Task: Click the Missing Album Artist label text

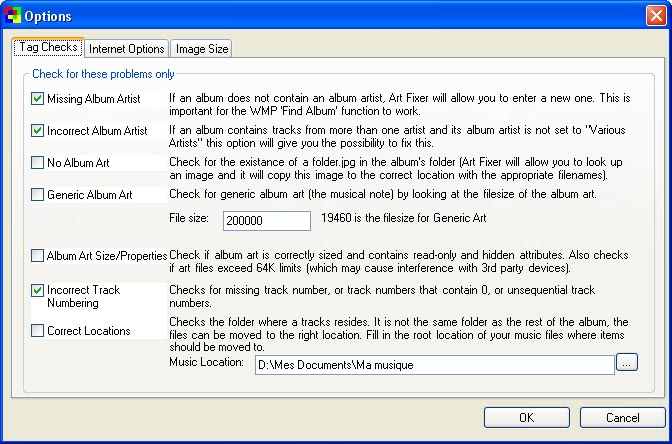Action: click(93, 99)
